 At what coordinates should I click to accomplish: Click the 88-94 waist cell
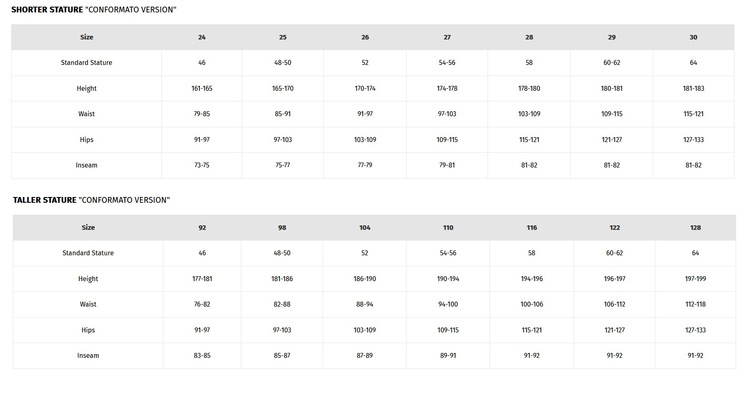365,304
